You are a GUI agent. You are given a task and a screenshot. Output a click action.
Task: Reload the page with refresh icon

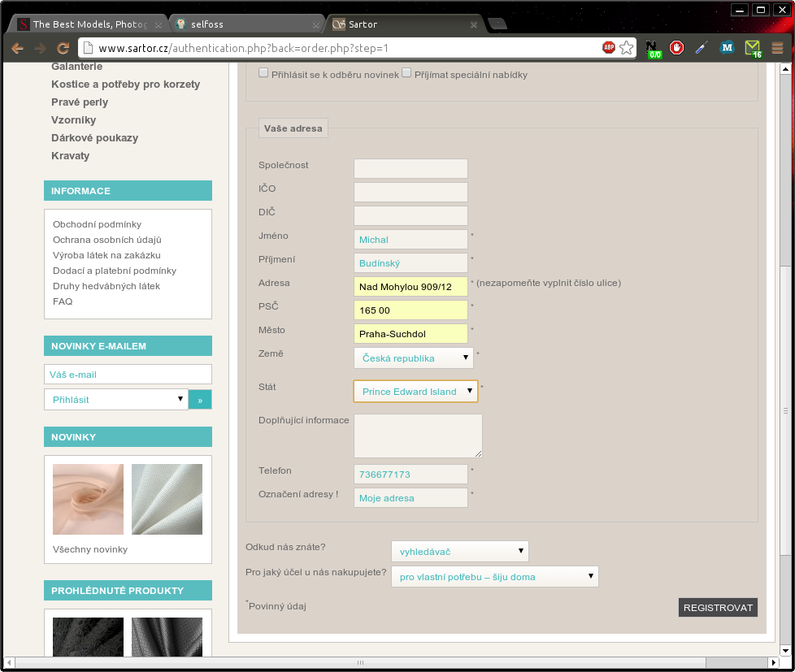(63, 48)
